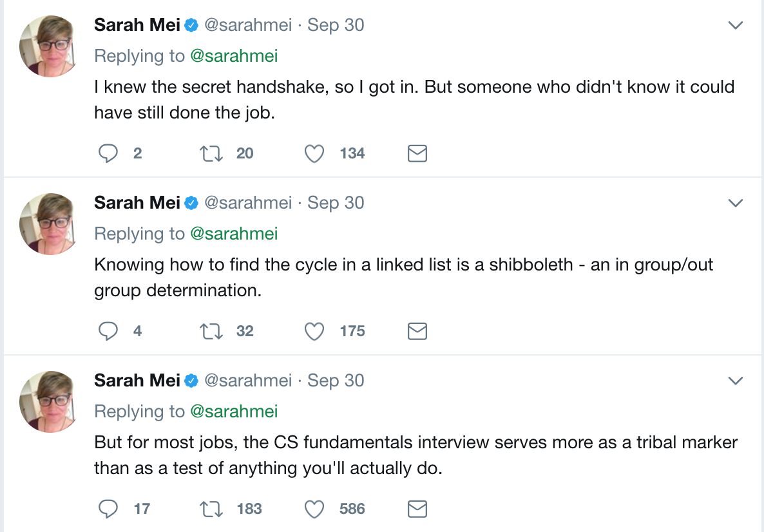This screenshot has height=532, width=764.
Task: Open direct message icon on shibboleth tweet
Action: 417,331
